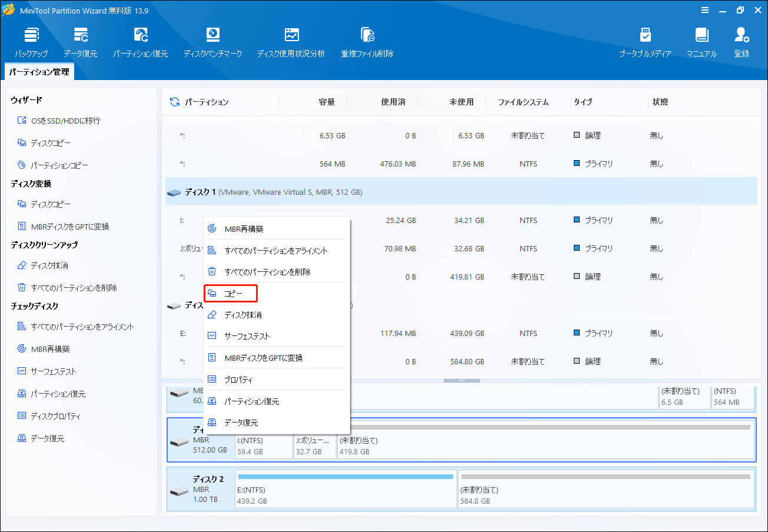Open ディスクプロパティ in the sidebar

pos(49,416)
